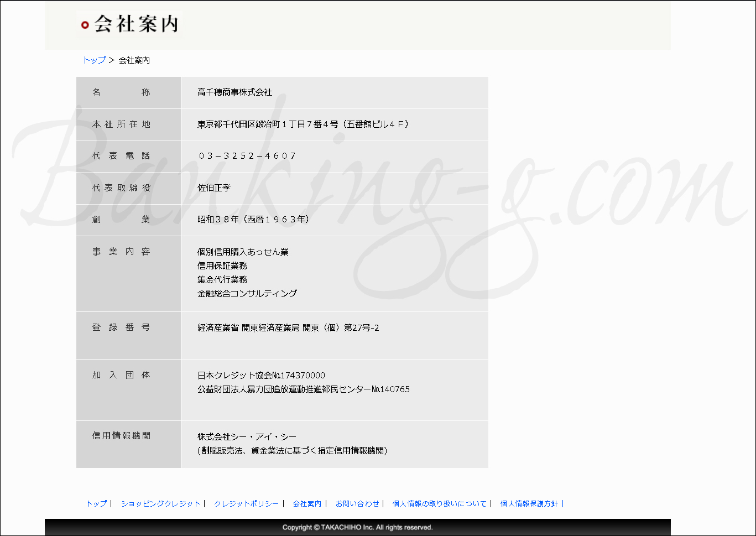The width and height of the screenshot is (756, 536).
Task: Select the 割賦販売法、貸金業法 note line
Action: tap(292, 451)
